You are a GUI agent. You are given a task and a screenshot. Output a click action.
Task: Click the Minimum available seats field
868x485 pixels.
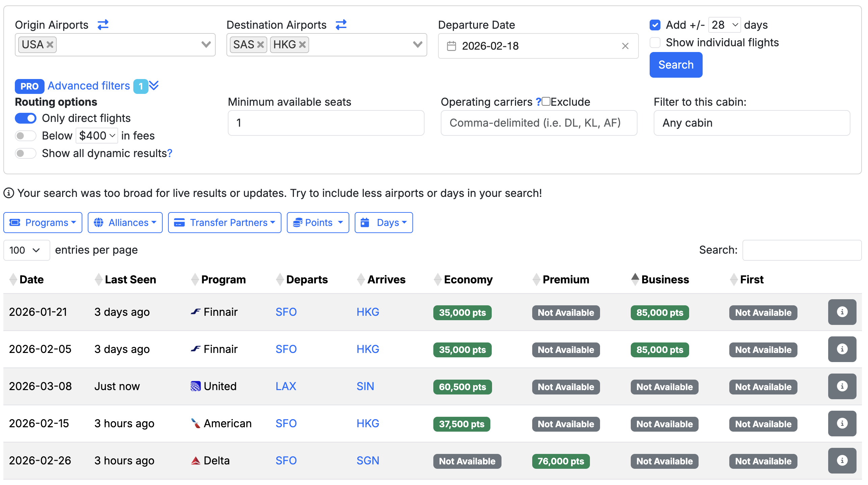tap(326, 123)
